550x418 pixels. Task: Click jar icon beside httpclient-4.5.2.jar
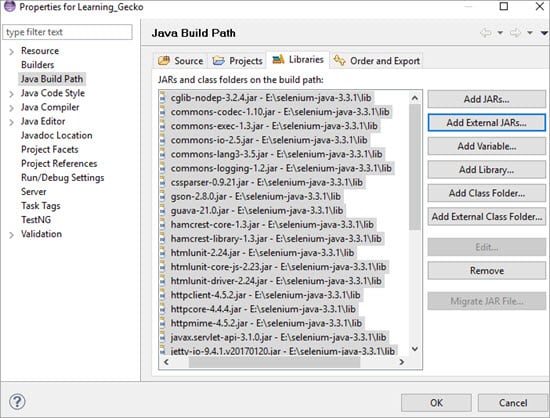(x=162, y=295)
